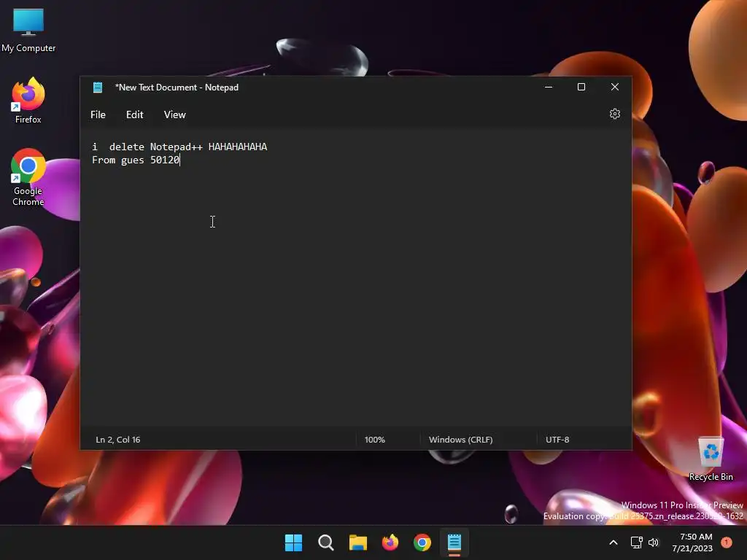The image size is (747, 560).
Task: Click the line 'From gues 50120'
Action: (x=136, y=160)
